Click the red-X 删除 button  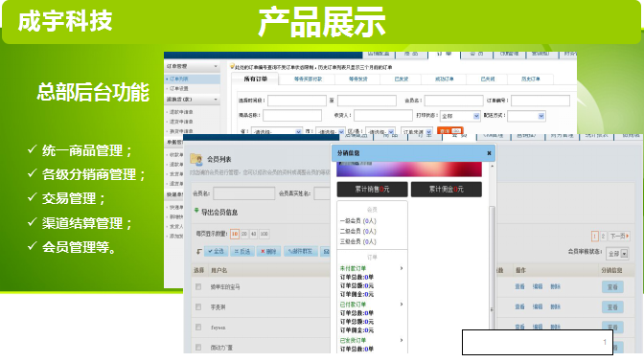coord(268,251)
